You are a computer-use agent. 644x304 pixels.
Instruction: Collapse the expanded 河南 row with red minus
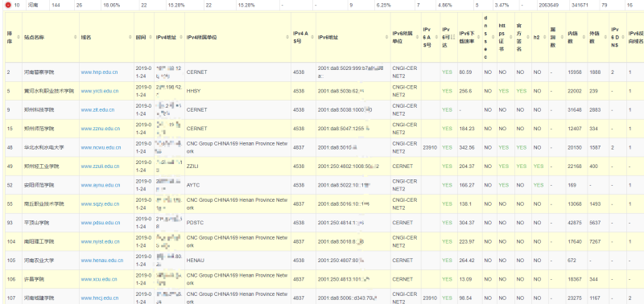(x=8, y=6)
